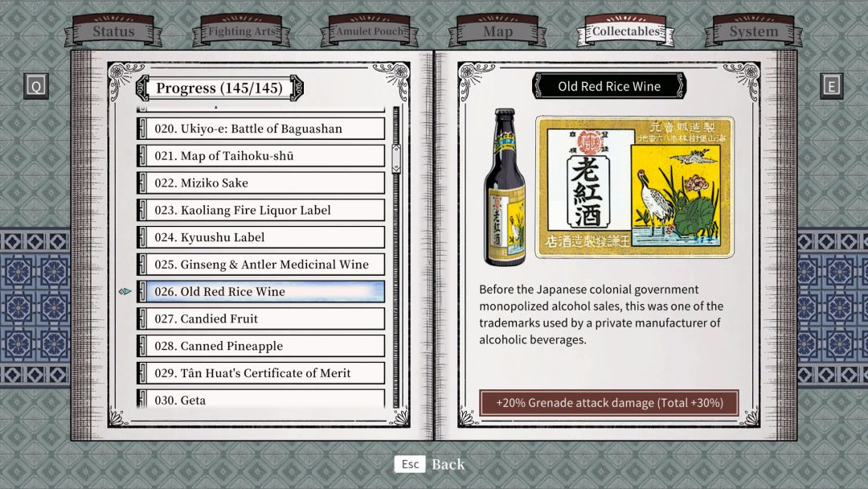Select 021. Map of Taihoku-shū entry

[x=260, y=156]
